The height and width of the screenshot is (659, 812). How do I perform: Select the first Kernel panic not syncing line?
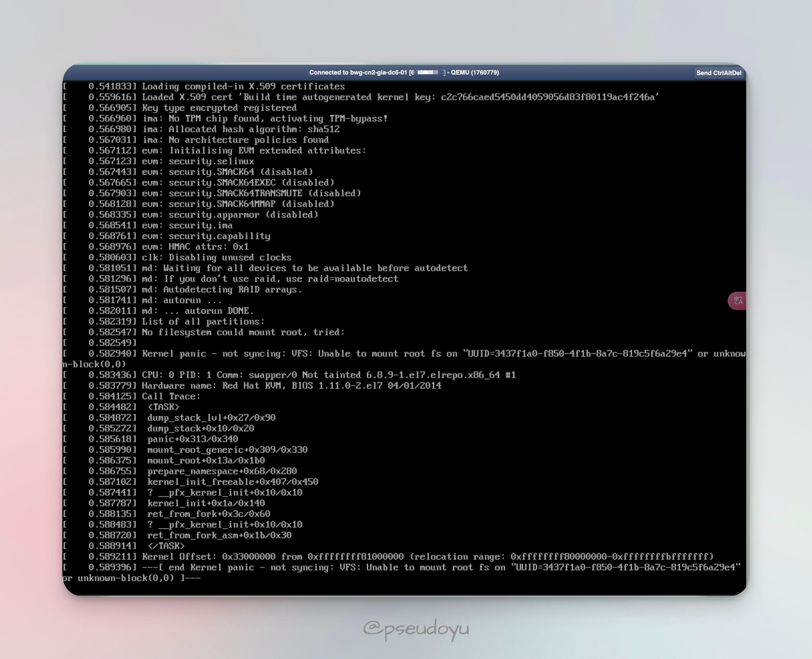coord(404,359)
